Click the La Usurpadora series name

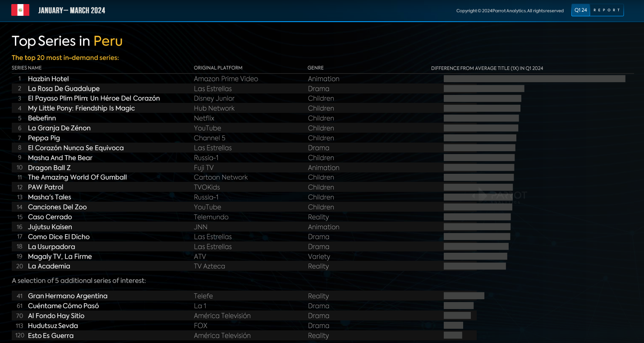51,247
